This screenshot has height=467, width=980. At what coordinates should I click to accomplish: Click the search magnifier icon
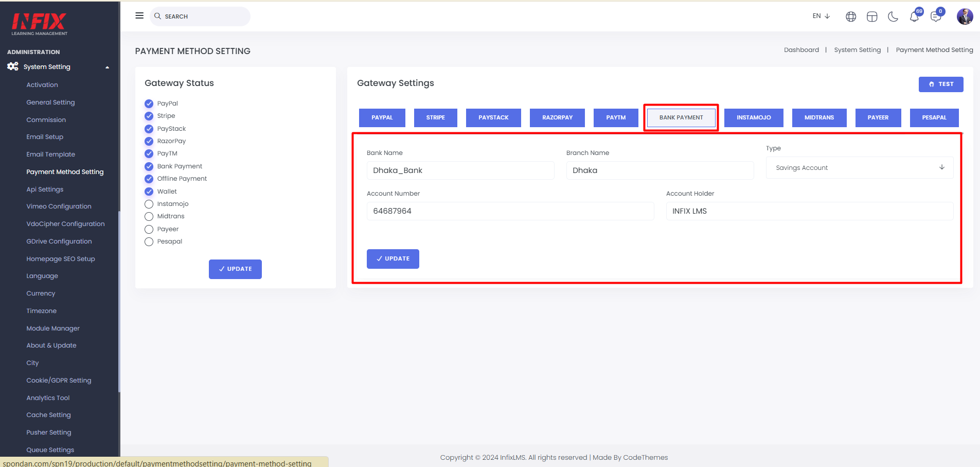coord(158,16)
